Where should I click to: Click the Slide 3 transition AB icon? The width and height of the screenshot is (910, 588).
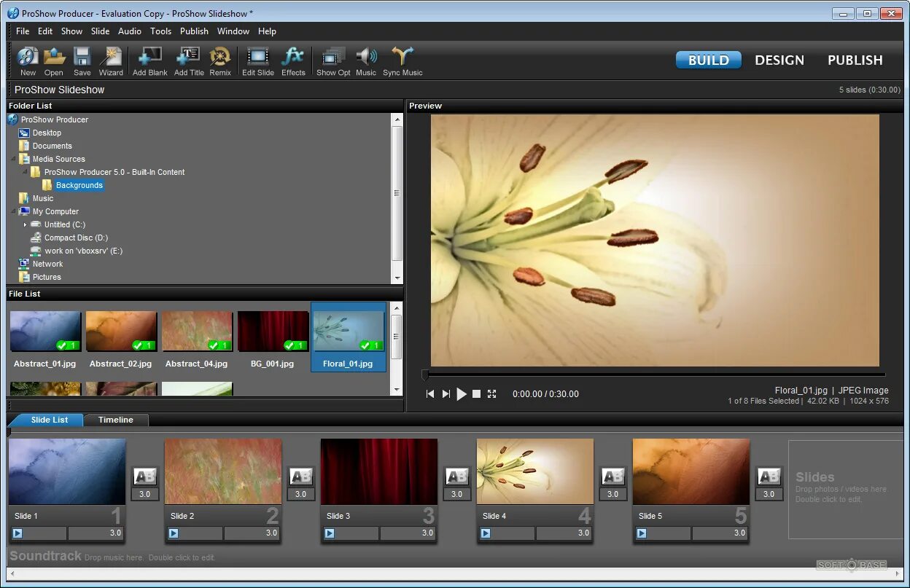tap(457, 476)
